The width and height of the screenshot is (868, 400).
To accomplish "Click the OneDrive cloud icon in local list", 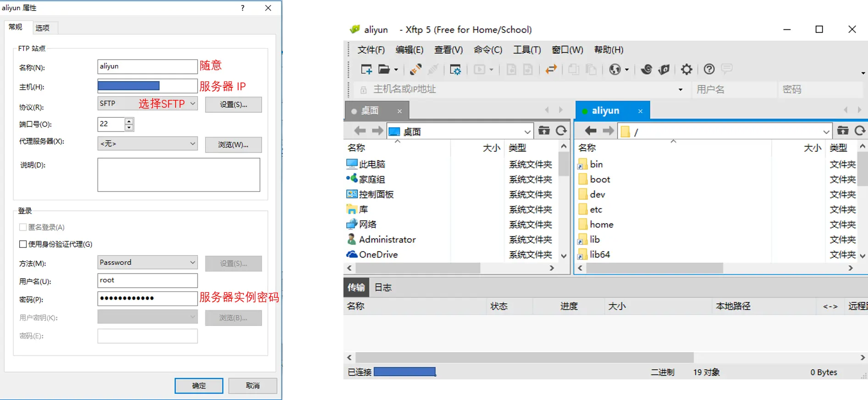I will click(x=352, y=254).
